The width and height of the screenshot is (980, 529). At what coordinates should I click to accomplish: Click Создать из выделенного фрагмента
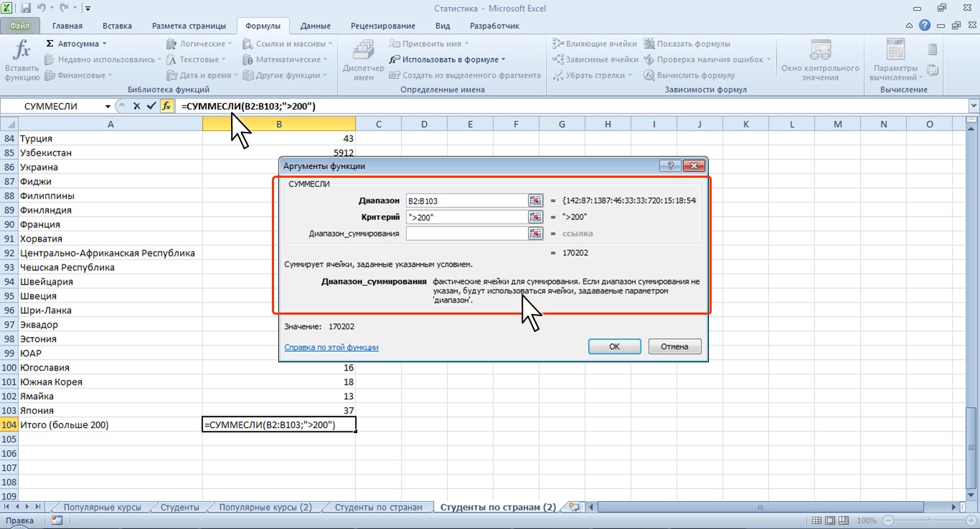[x=465, y=75]
